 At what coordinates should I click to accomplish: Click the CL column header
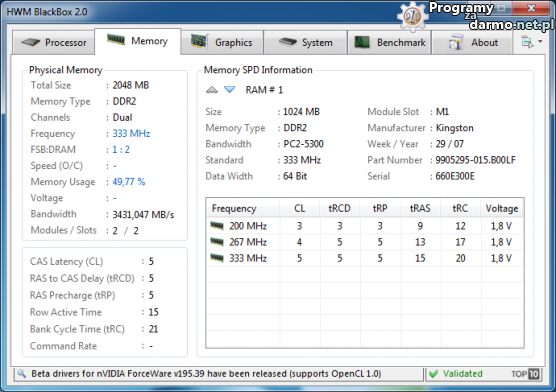click(x=300, y=208)
